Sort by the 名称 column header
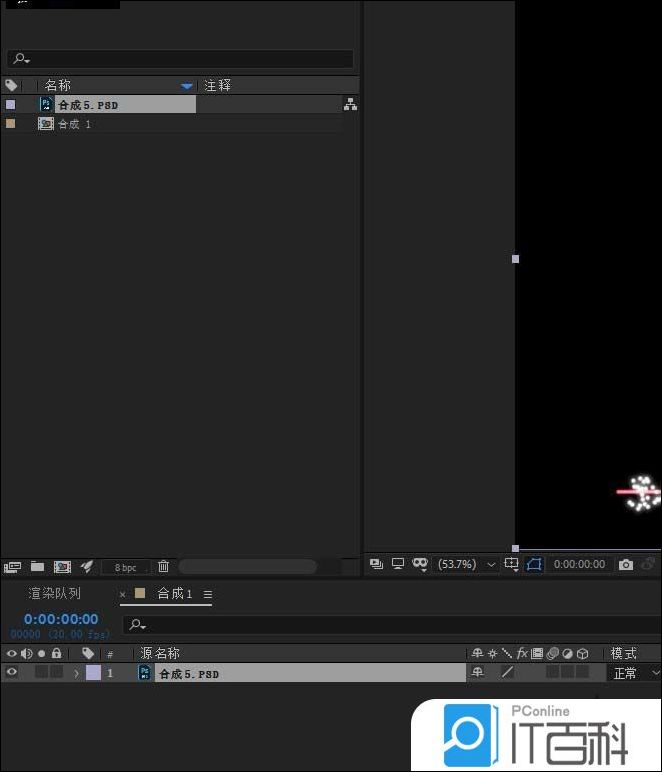Viewport: 662px width, 772px height. [x=58, y=86]
